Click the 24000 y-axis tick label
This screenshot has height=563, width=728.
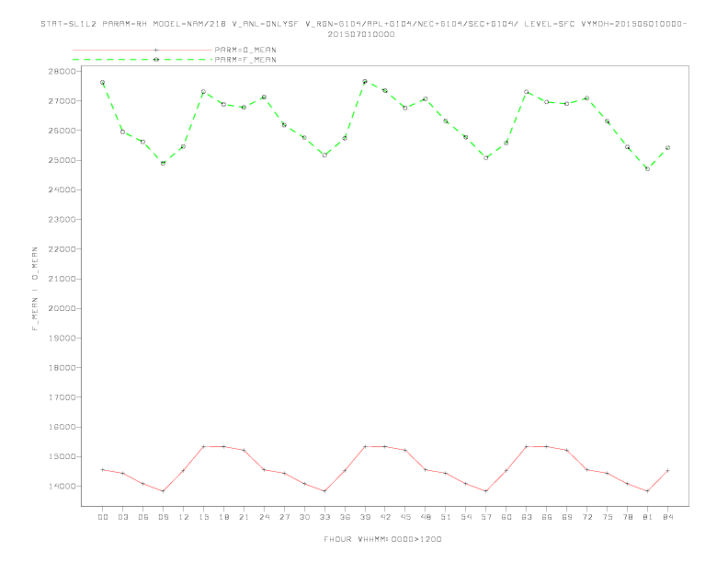(62, 190)
